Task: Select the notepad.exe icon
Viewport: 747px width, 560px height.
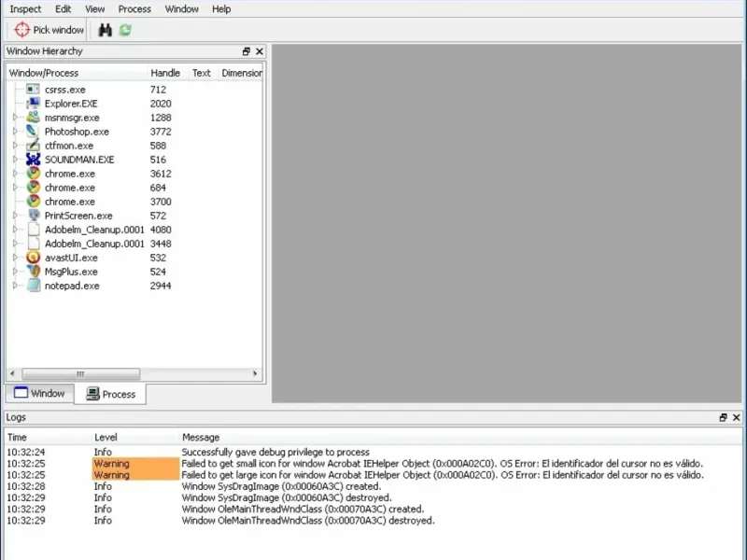Action: click(x=33, y=286)
